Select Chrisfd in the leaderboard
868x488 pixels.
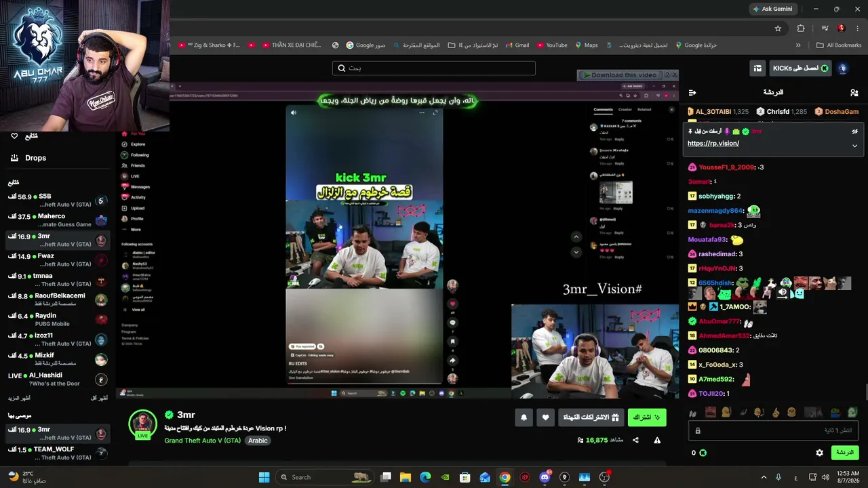click(782, 112)
